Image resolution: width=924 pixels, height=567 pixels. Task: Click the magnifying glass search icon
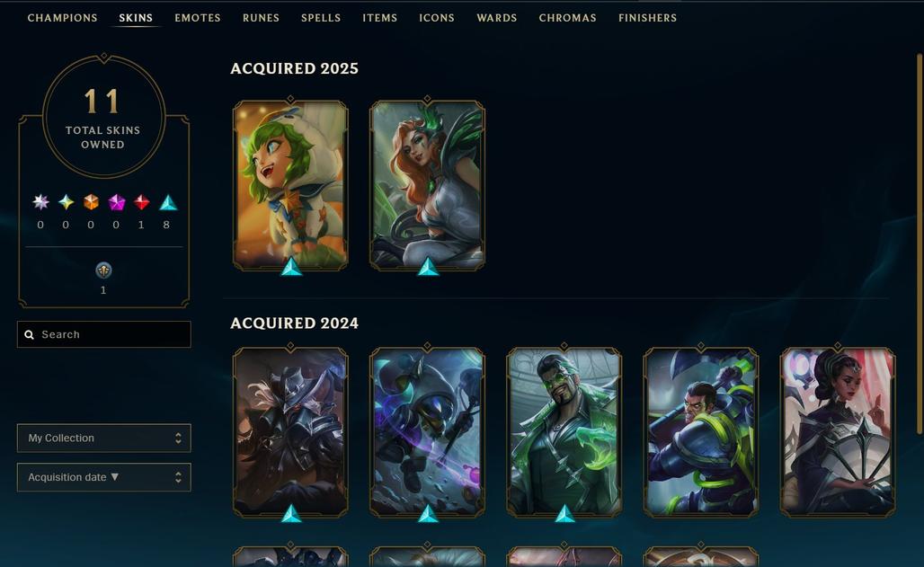29,335
